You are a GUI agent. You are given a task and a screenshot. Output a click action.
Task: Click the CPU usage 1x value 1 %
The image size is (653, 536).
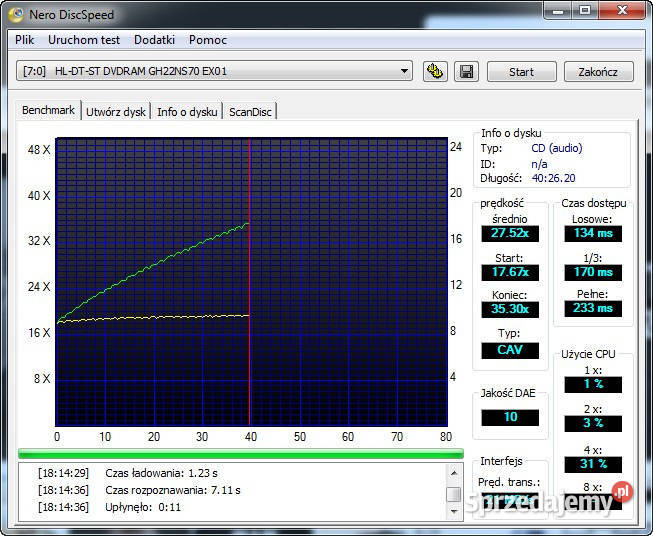[593, 384]
